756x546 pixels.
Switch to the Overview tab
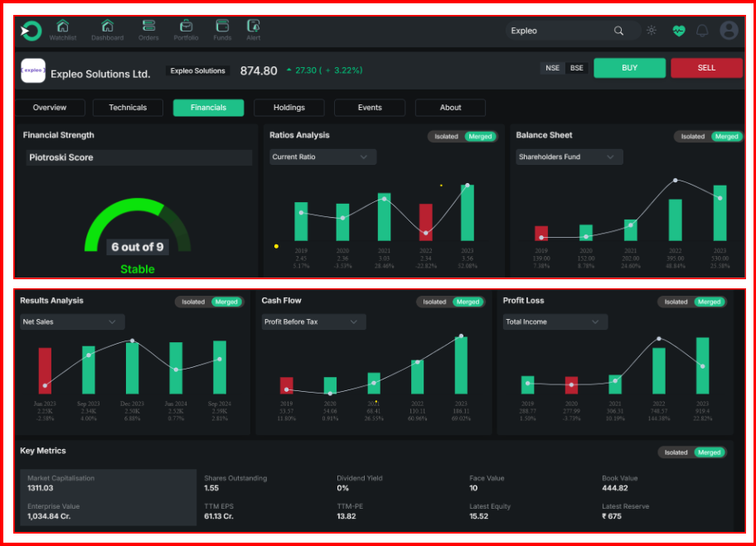pyautogui.click(x=50, y=108)
